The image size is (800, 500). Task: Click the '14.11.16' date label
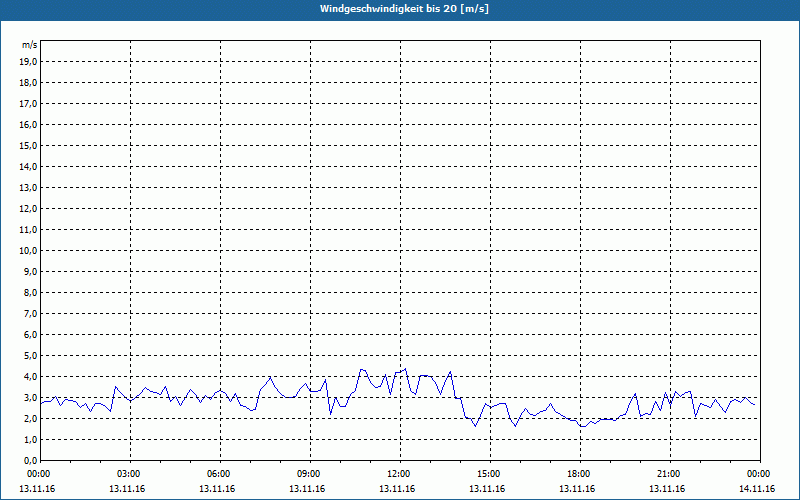[x=757, y=489]
